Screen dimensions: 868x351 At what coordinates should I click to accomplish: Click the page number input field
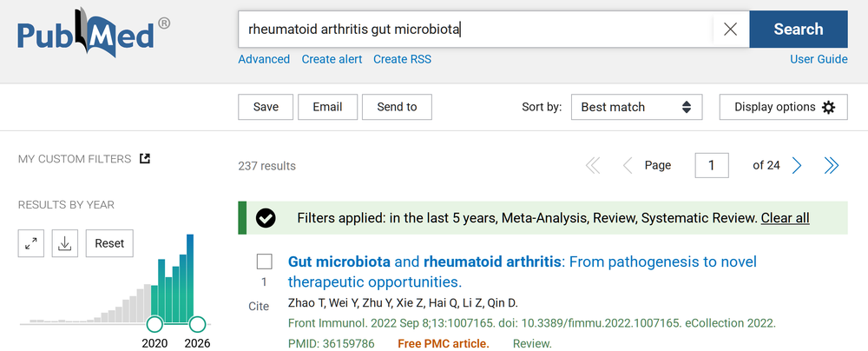tap(712, 165)
